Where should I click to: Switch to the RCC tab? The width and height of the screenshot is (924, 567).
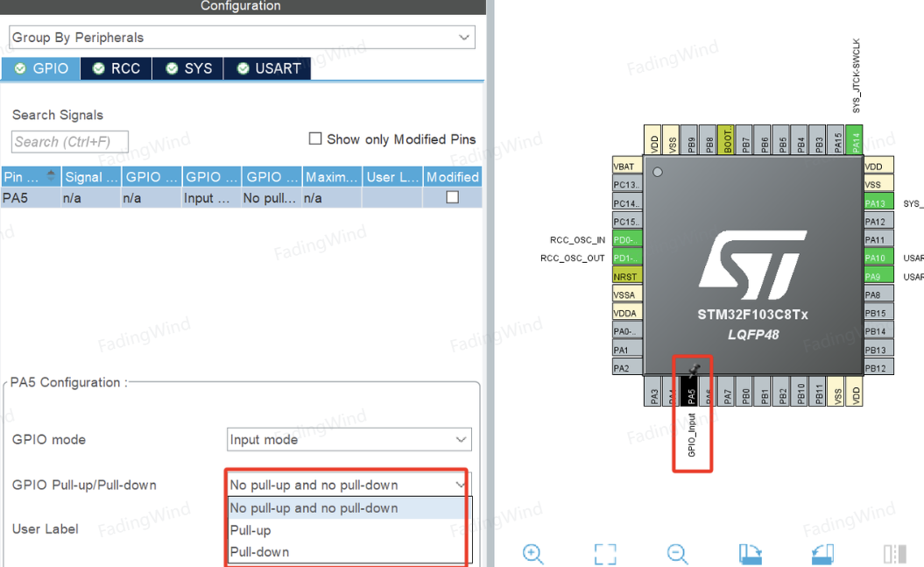(116, 68)
